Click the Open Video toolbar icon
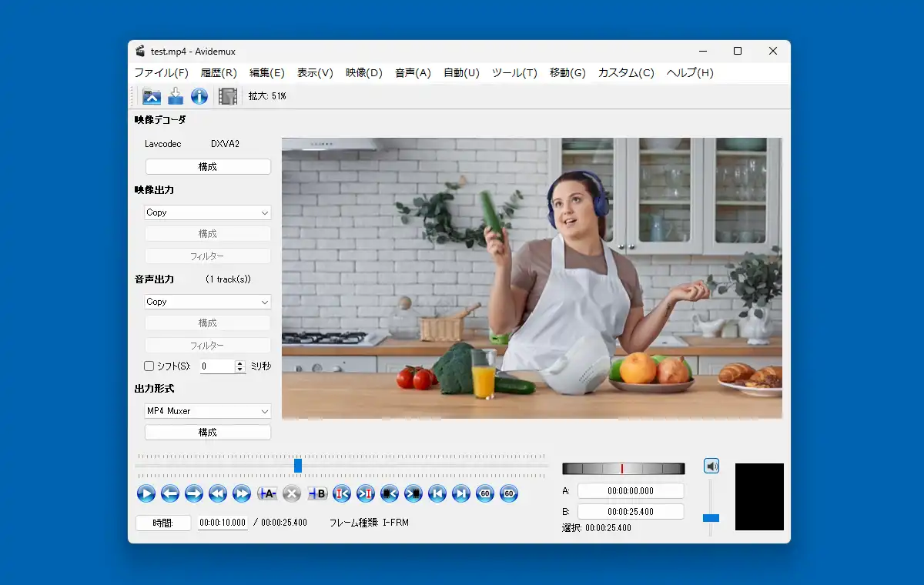Image resolution: width=924 pixels, height=585 pixels. pyautogui.click(x=152, y=96)
